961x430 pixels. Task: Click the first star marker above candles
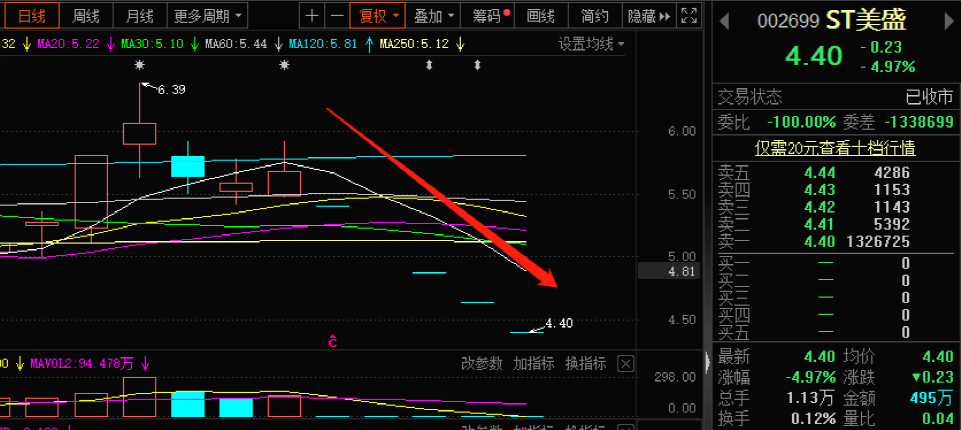(x=140, y=65)
